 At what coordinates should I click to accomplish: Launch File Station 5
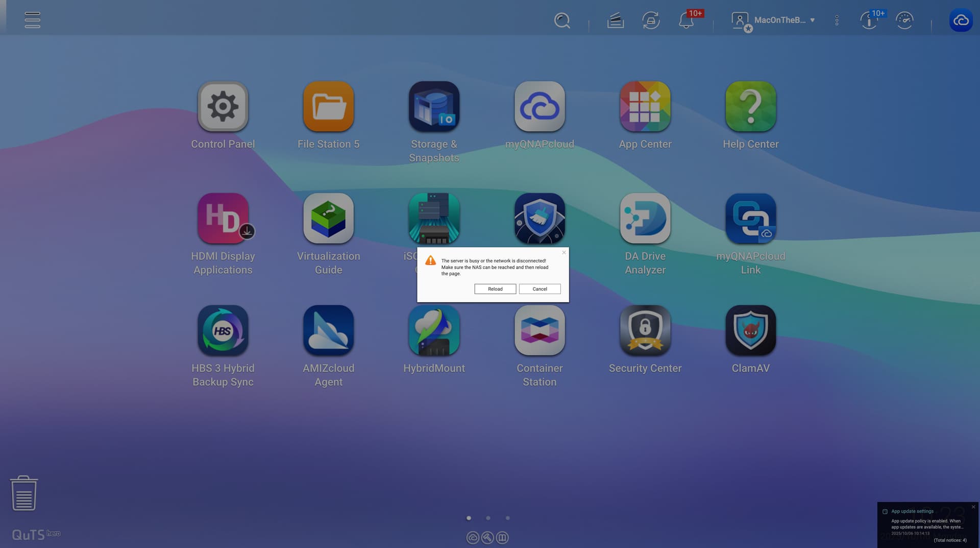(x=328, y=107)
